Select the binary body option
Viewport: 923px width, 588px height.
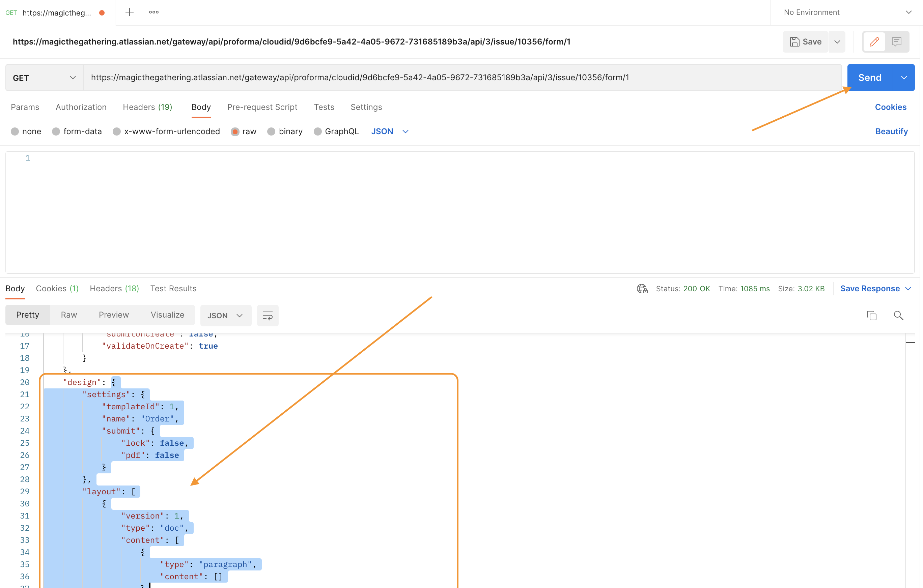tap(271, 131)
